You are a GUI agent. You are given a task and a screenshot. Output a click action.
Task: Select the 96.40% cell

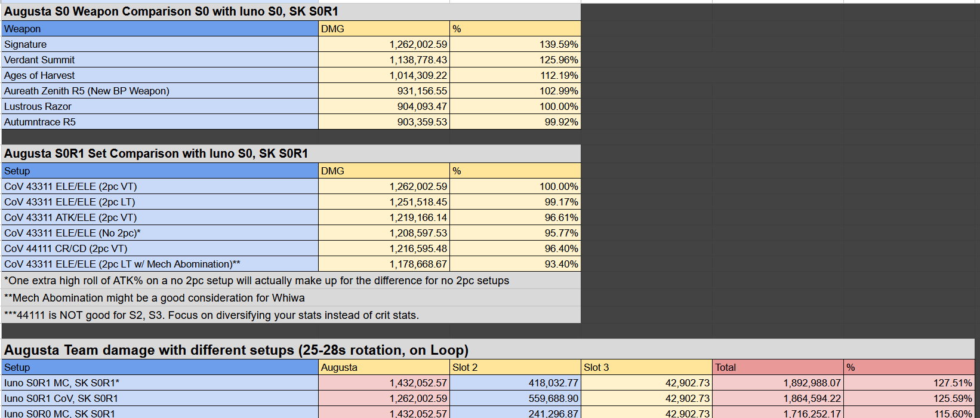click(515, 248)
